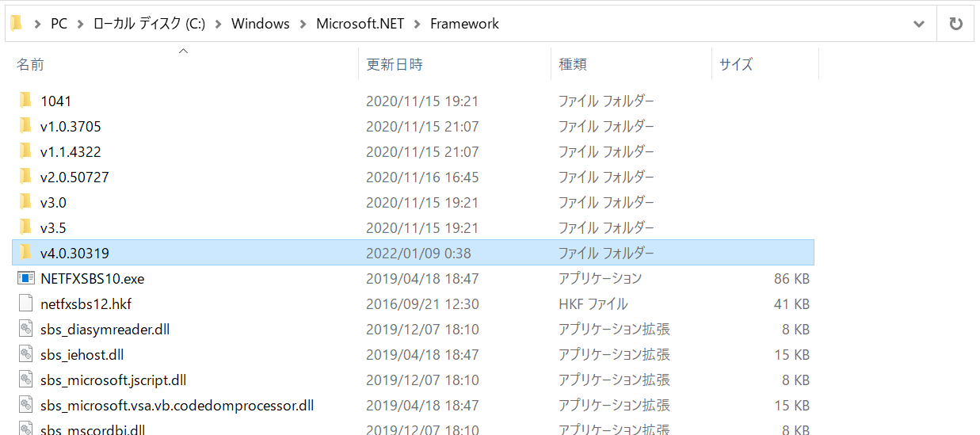Select sbs_microsoft.vsa.vb.codedomprocessor.dll file

177,406
